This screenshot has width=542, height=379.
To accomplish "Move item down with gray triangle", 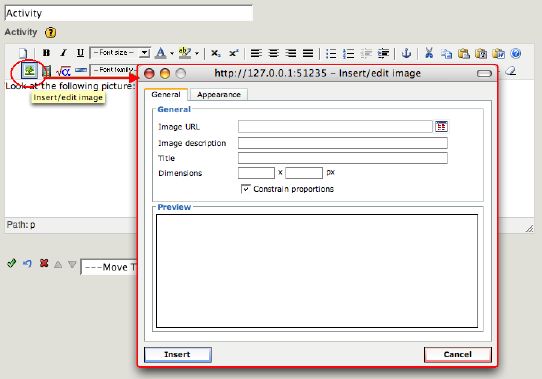I will click(72, 265).
